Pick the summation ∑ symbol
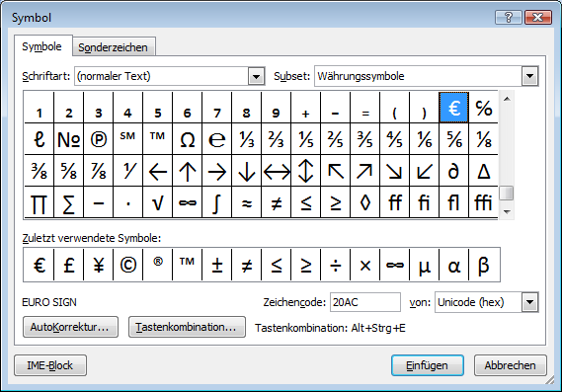 click(x=68, y=202)
